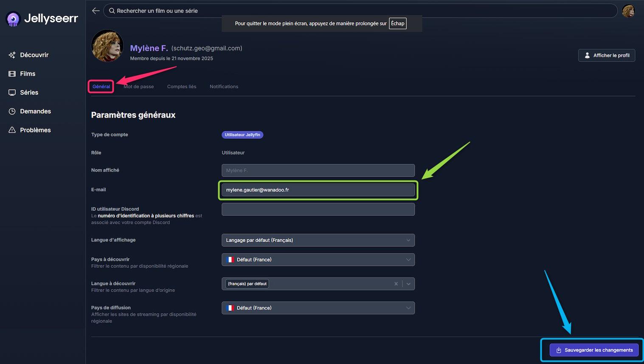Clear the Langue à découvrir selection with X

[x=396, y=284]
